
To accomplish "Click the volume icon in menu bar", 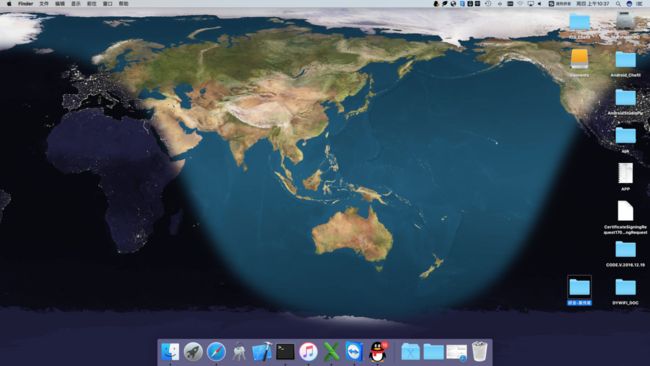I will pyautogui.click(x=540, y=4).
